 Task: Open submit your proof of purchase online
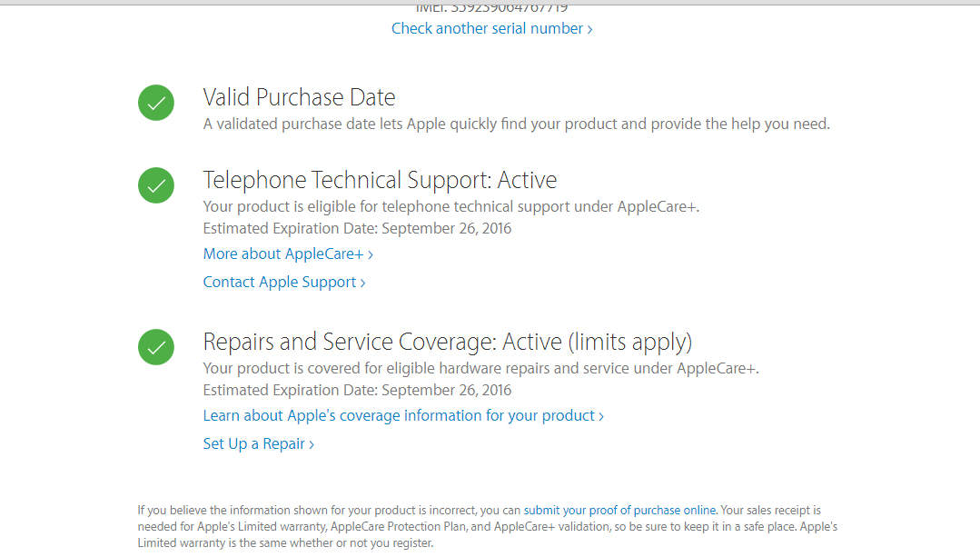[x=619, y=510]
